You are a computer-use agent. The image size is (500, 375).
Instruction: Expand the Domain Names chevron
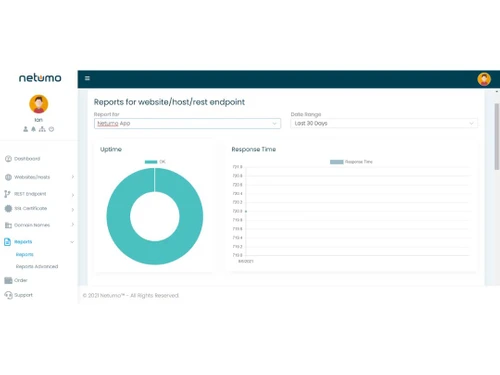pos(72,224)
